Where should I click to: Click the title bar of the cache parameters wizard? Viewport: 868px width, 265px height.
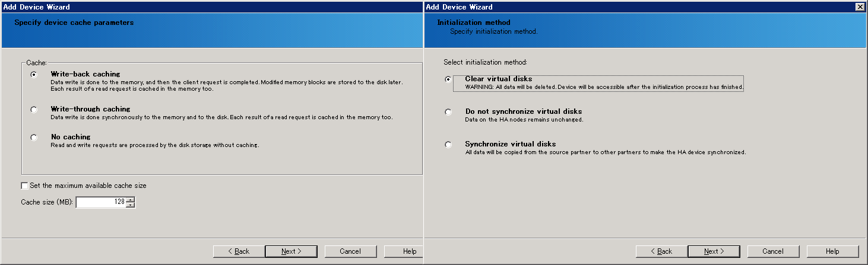211,7
